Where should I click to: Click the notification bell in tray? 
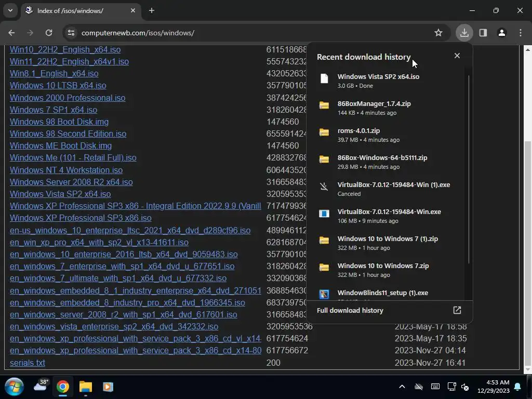pos(518,387)
